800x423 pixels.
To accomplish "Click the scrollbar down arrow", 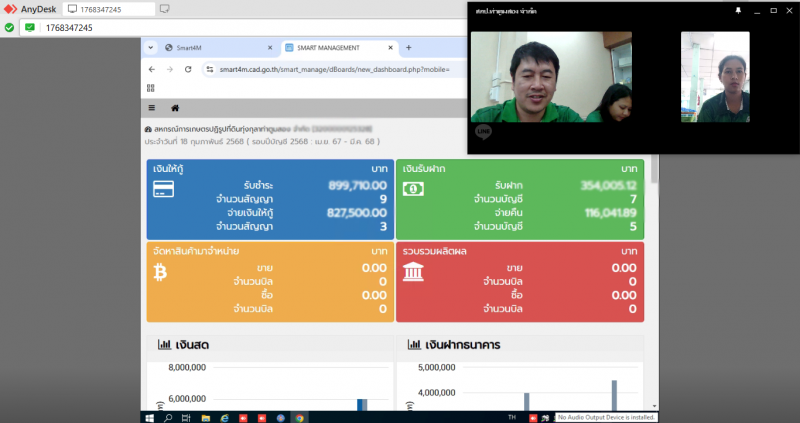I will click(654, 407).
